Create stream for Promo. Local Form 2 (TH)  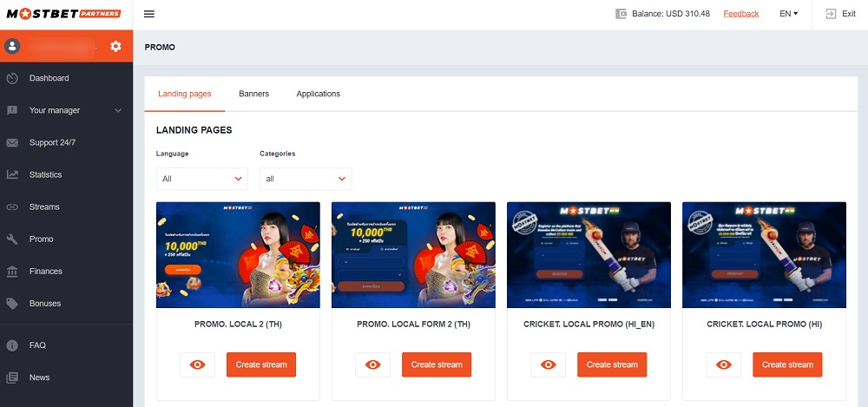click(x=437, y=364)
